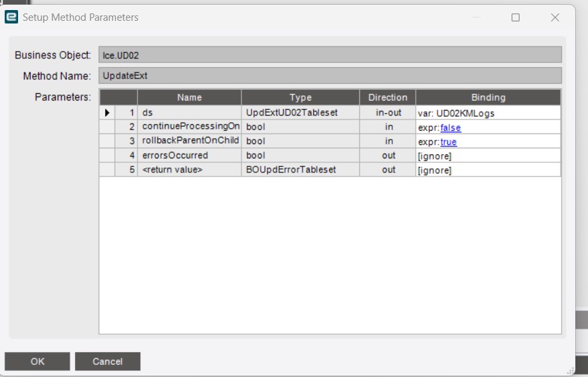Click the UpdExtUD02Tableset type cell
The height and width of the screenshot is (377, 588).
pyautogui.click(x=300, y=113)
